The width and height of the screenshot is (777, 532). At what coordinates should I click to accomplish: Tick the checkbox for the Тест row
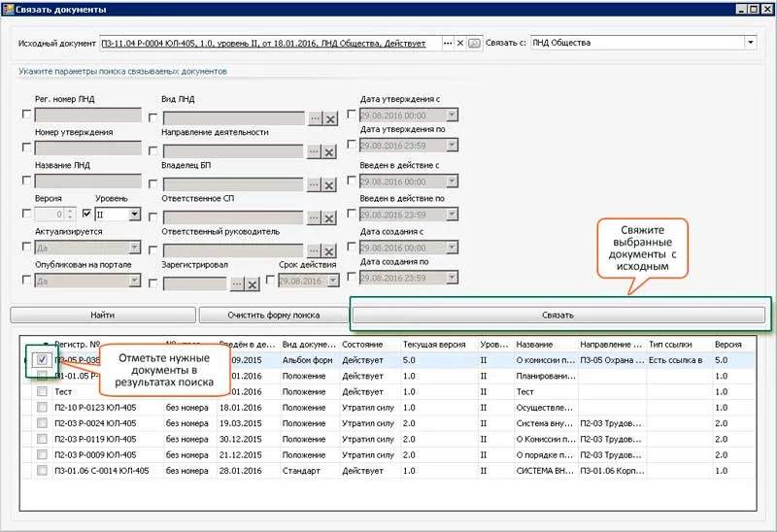point(42,391)
